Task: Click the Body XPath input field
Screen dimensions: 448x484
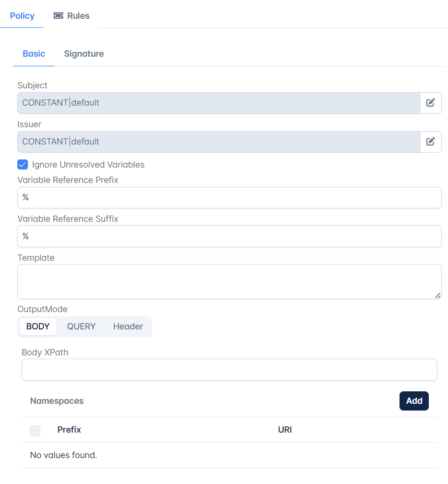Action: (229, 370)
